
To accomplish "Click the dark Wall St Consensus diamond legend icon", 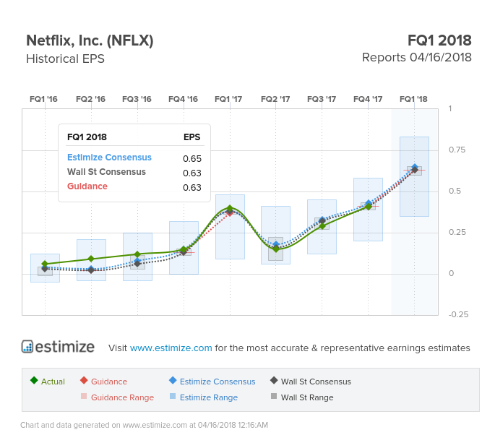I will tap(274, 380).
